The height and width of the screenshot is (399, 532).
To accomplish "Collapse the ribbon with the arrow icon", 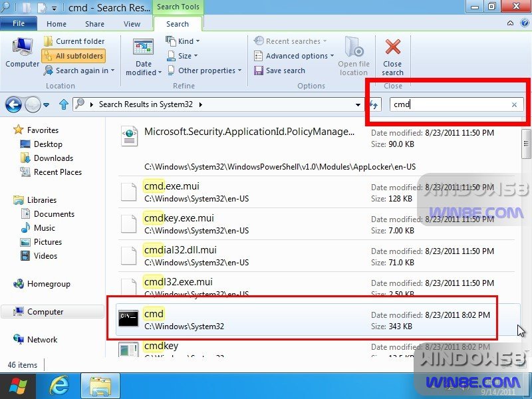I will (510, 23).
